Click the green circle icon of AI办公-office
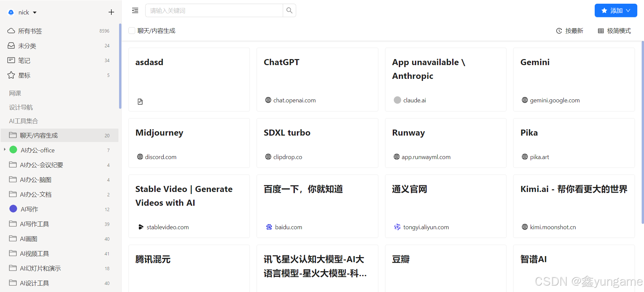The height and width of the screenshot is (292, 644). pos(13,150)
